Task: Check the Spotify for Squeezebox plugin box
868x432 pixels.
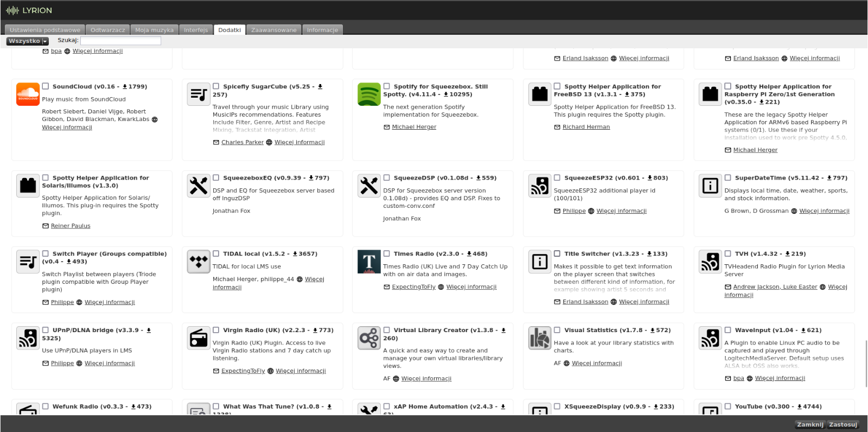Action: (x=387, y=86)
